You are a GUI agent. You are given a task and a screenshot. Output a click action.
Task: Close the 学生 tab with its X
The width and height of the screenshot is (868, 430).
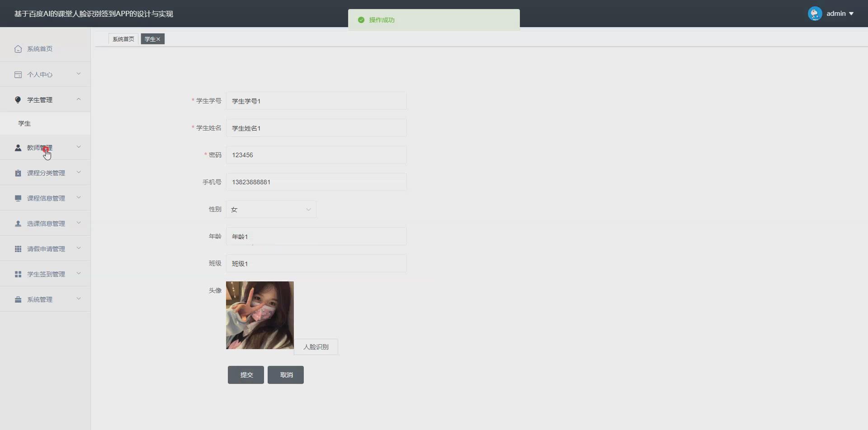pos(158,39)
